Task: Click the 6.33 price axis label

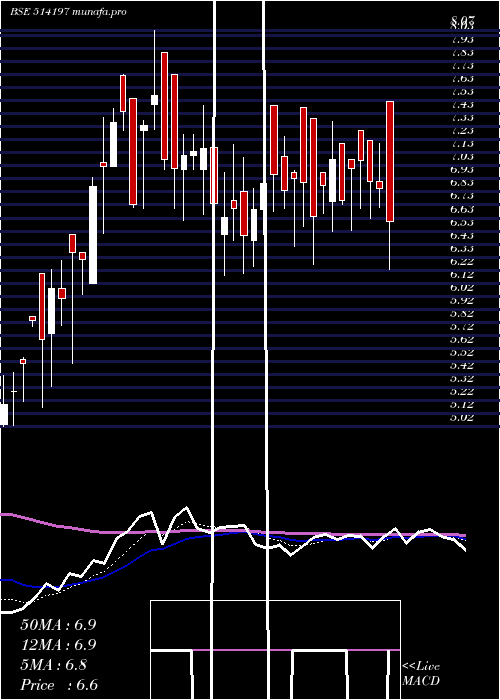Action: click(462, 248)
